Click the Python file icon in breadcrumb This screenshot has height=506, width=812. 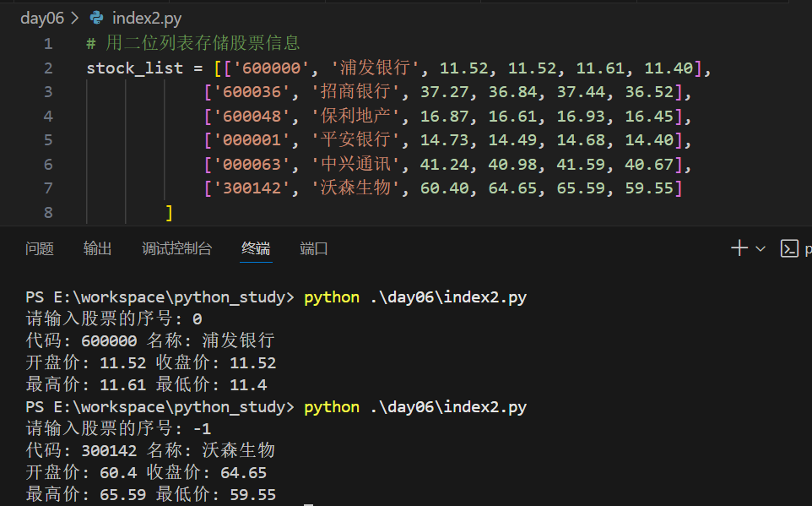coord(96,18)
